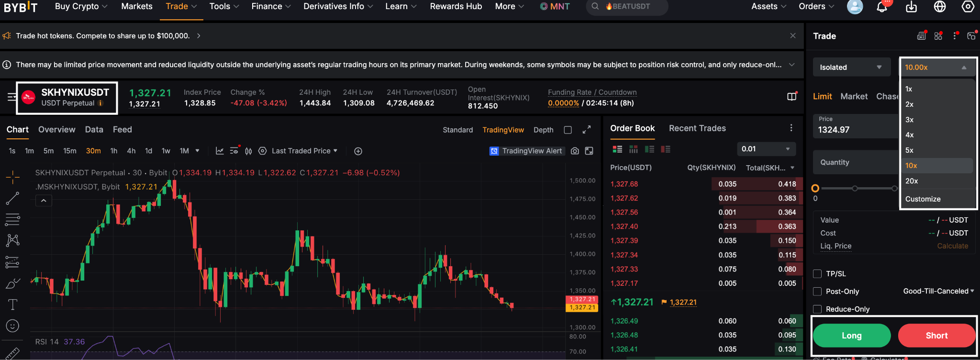Click the Quantity input field
This screenshot has height=360, width=980.
coord(856,162)
